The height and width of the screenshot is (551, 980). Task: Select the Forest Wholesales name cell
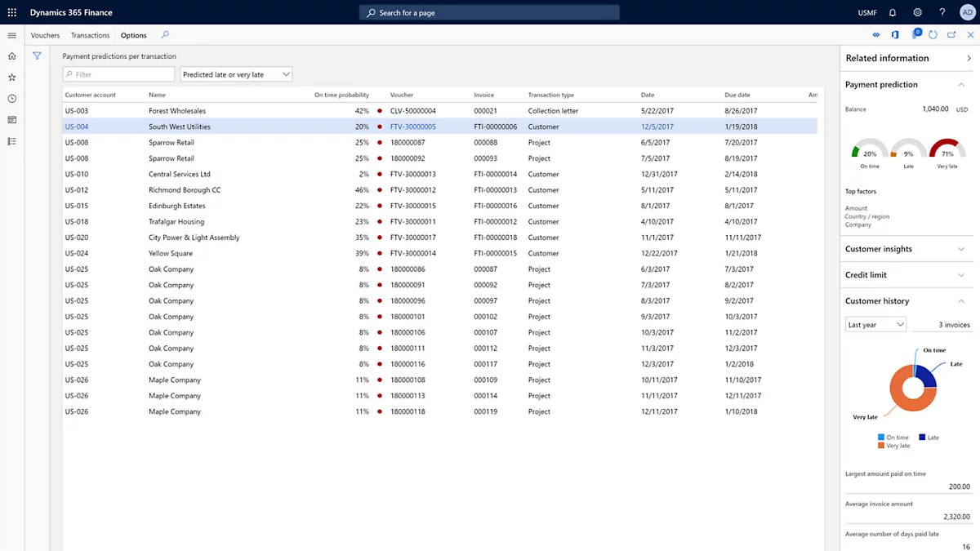pyautogui.click(x=177, y=111)
